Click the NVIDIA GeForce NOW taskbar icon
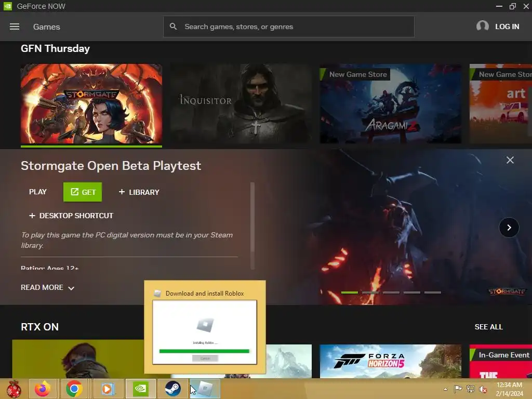This screenshot has height=399, width=532. tap(140, 389)
